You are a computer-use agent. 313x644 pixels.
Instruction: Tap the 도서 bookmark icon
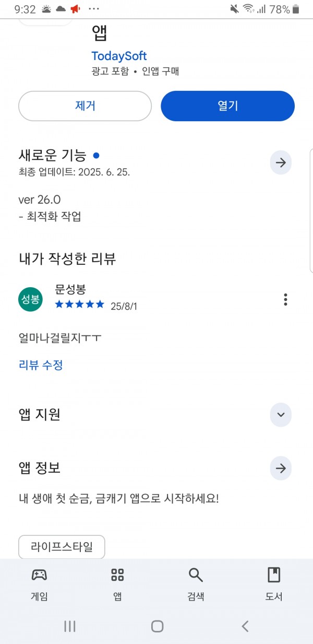[274, 575]
